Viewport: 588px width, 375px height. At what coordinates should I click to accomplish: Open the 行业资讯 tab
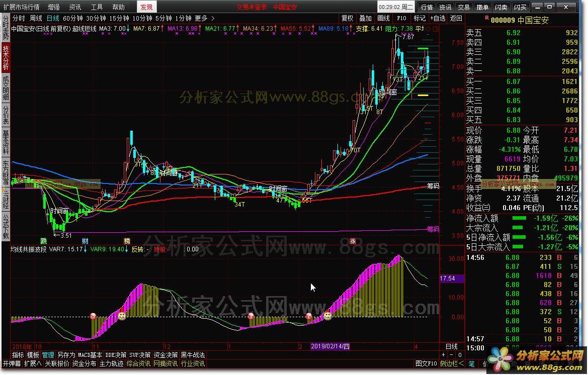point(193,364)
